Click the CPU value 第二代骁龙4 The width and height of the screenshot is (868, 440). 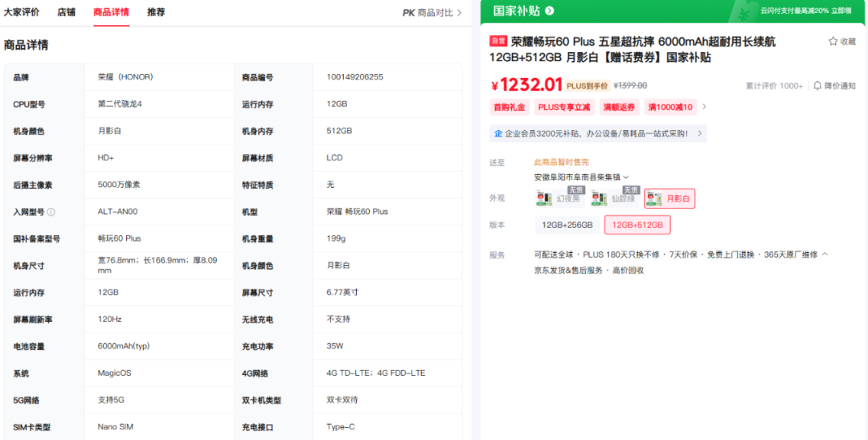click(x=120, y=104)
